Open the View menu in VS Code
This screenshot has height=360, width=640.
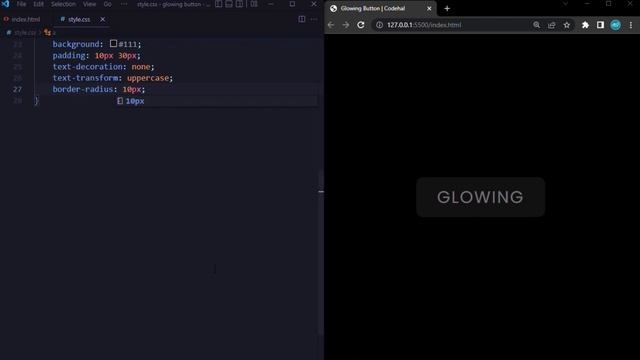pyautogui.click(x=89, y=4)
